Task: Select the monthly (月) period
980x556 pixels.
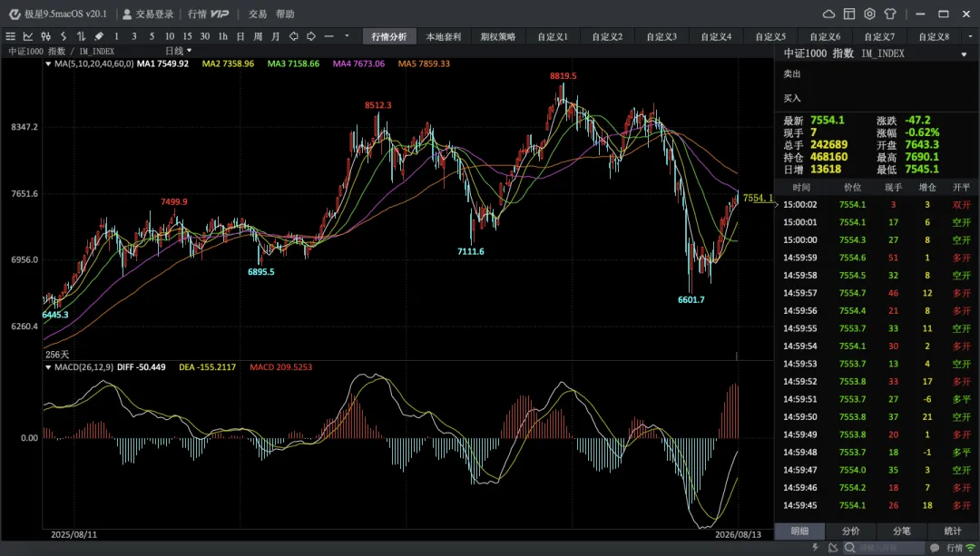Action: click(276, 36)
